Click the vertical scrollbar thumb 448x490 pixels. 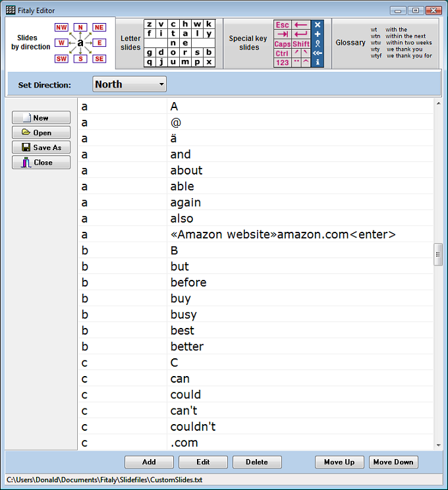coord(437,254)
